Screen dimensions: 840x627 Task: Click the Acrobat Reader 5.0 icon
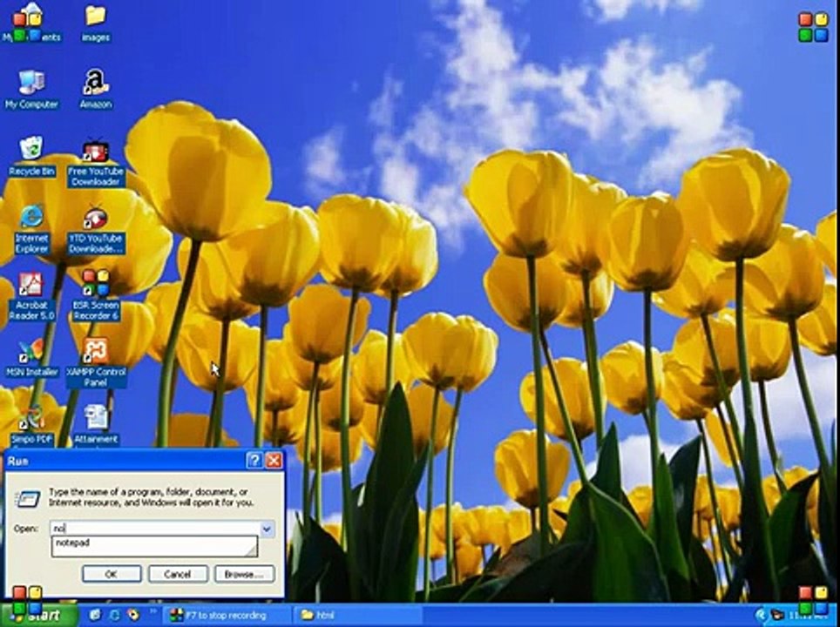point(31,296)
